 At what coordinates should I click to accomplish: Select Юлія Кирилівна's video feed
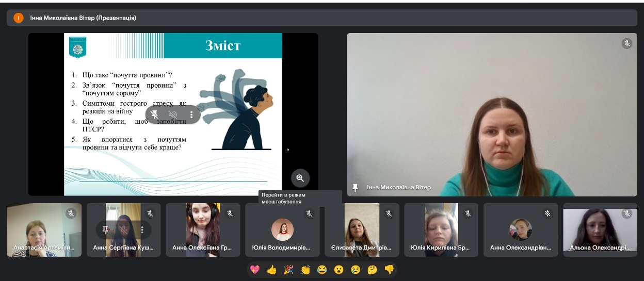coord(441,230)
